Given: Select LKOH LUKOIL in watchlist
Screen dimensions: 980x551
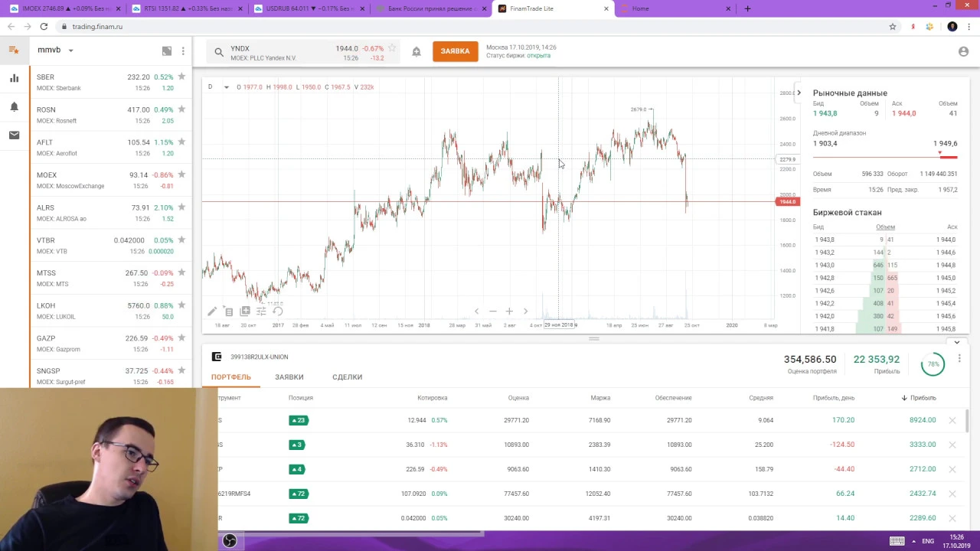Looking at the screenshot, I should point(111,311).
